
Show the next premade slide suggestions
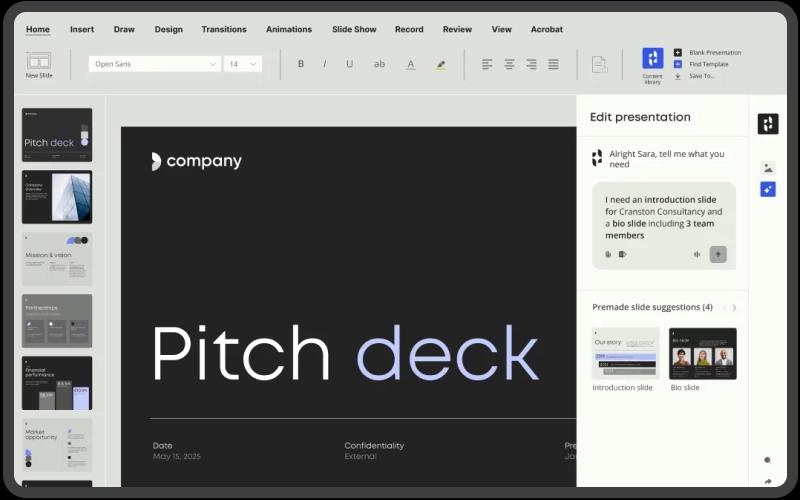click(x=734, y=307)
